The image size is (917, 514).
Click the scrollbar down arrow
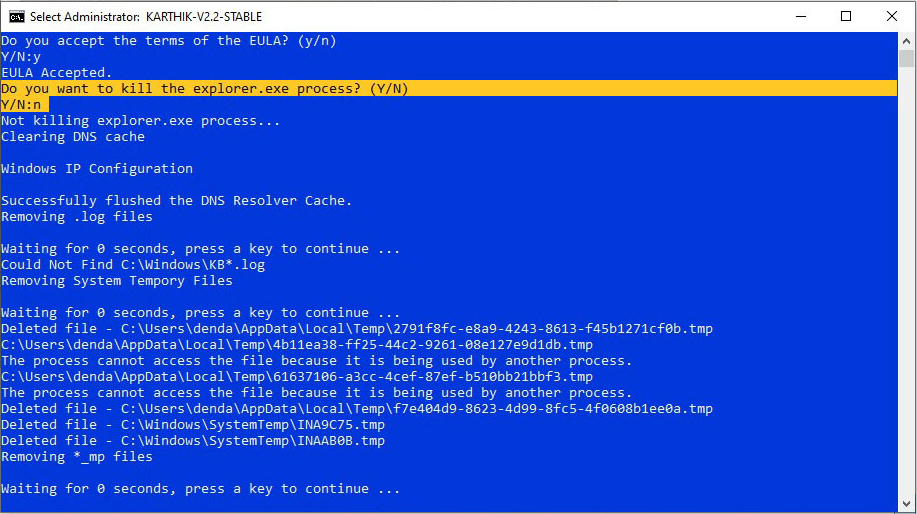click(x=907, y=506)
